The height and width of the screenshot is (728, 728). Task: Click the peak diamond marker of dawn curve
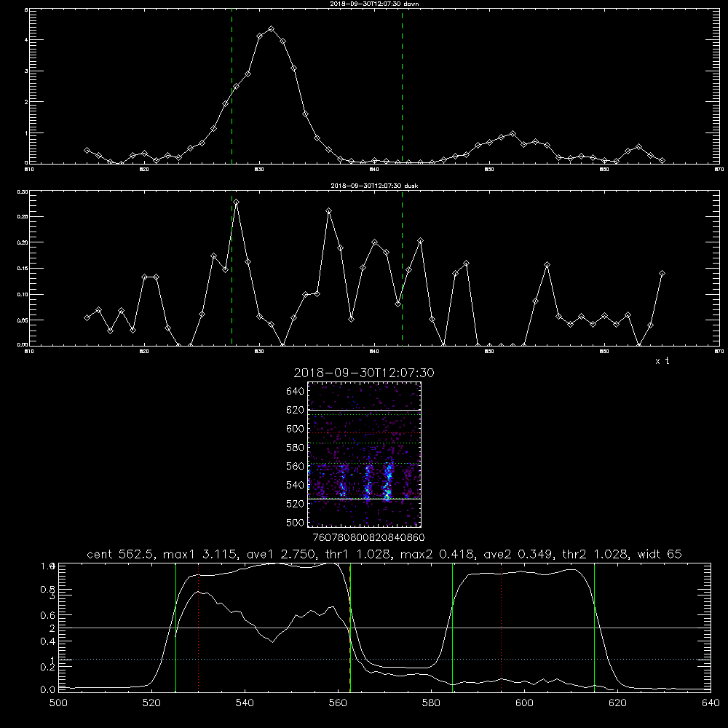click(271, 29)
